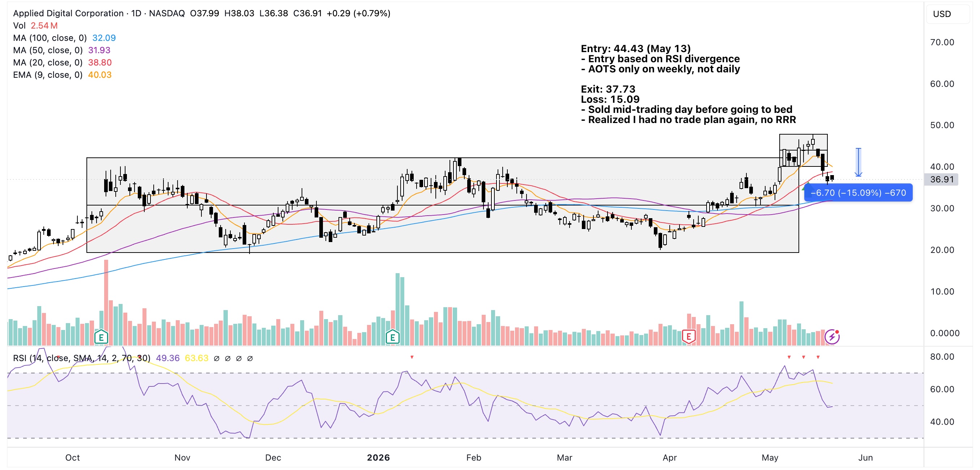
Task: Select the RSI indicator legend title
Action: tap(82, 358)
